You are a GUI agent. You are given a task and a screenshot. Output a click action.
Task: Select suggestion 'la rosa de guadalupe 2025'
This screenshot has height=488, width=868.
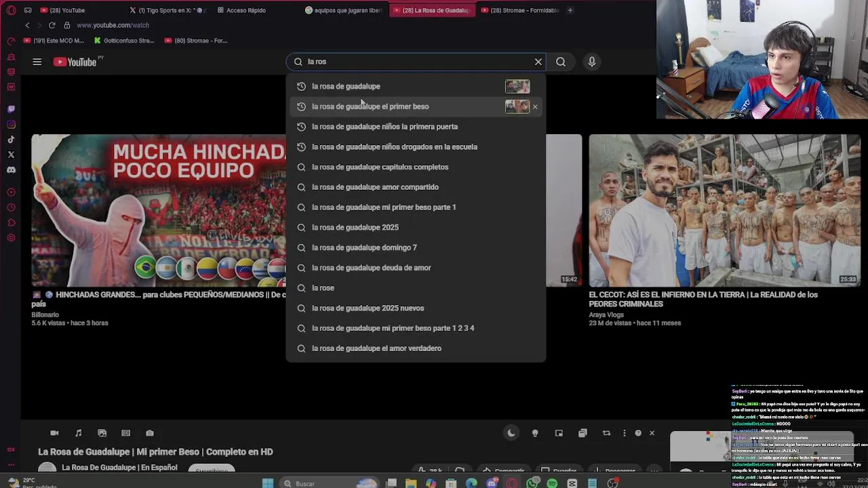coord(416,227)
